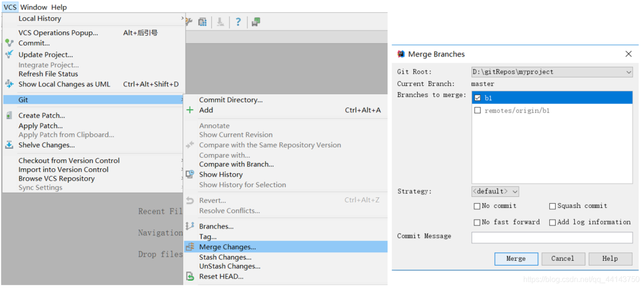Open Project Structure toolbar icon
Image resolution: width=644 pixels, height=288 pixels.
click(x=203, y=21)
